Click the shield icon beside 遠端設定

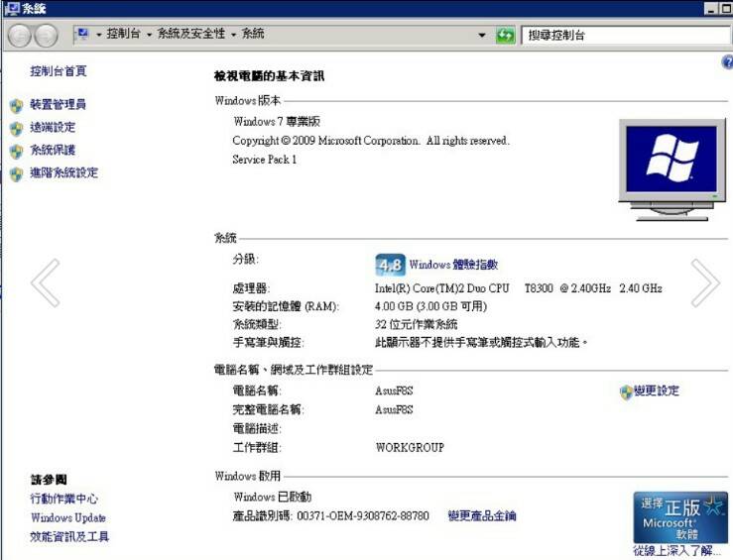(16, 129)
